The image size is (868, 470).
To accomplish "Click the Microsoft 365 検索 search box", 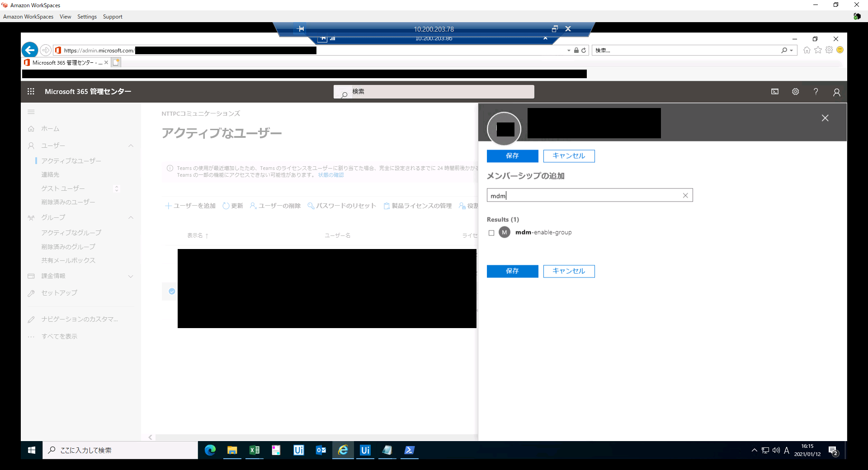I will [434, 92].
